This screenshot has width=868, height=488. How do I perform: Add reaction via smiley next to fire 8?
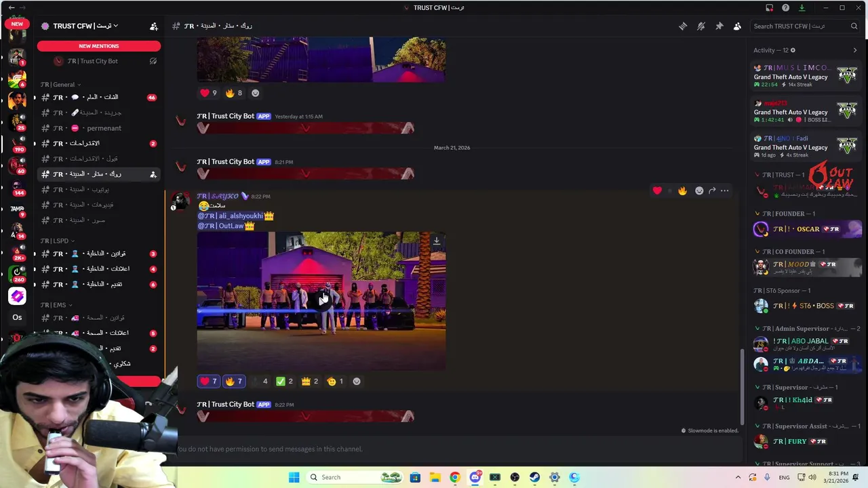coord(256,93)
